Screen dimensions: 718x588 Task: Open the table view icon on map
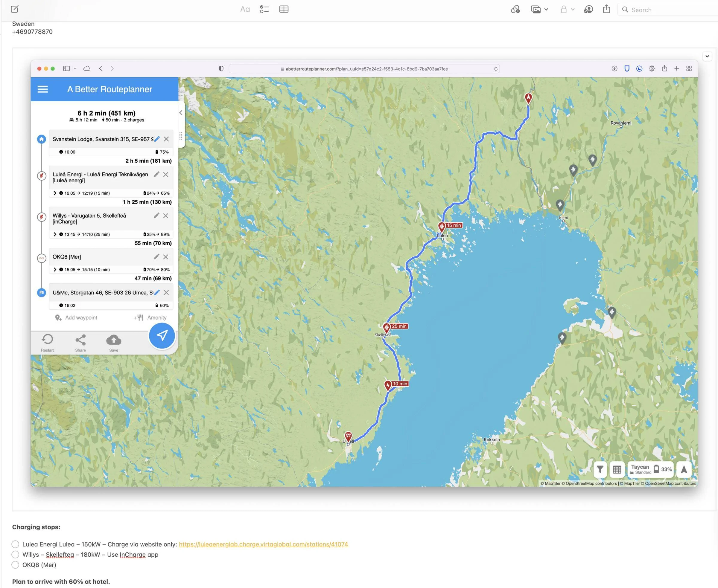tap(617, 469)
